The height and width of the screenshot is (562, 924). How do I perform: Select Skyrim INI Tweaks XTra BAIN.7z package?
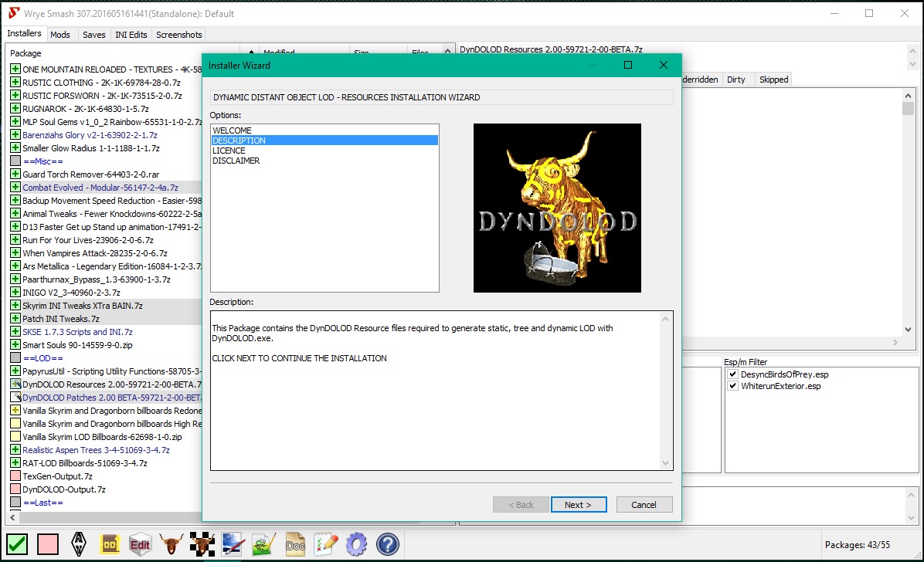[106, 305]
